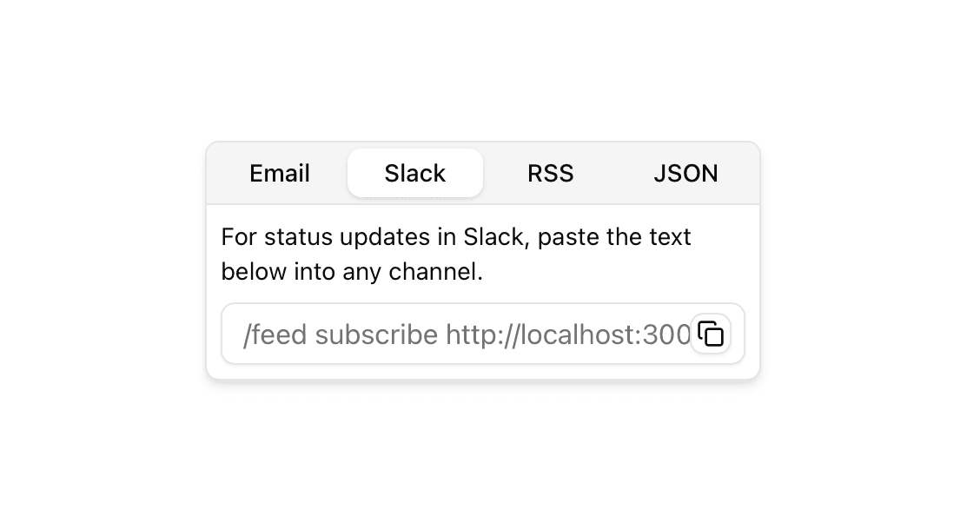View the RSS feed option
Image resolution: width=980 pixels, height=523 pixels.
coord(550,173)
